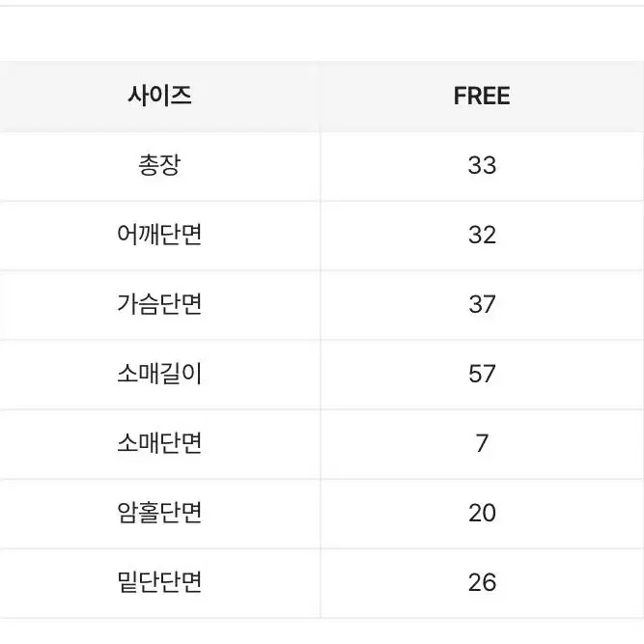Click the 소매길이 value 57
The height and width of the screenshot is (644, 644).
click(482, 374)
